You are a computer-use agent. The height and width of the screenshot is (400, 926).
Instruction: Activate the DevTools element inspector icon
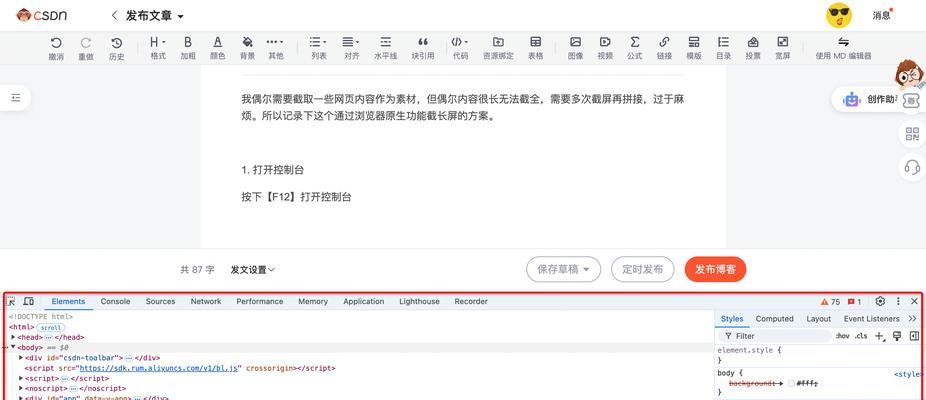pyautogui.click(x=11, y=301)
